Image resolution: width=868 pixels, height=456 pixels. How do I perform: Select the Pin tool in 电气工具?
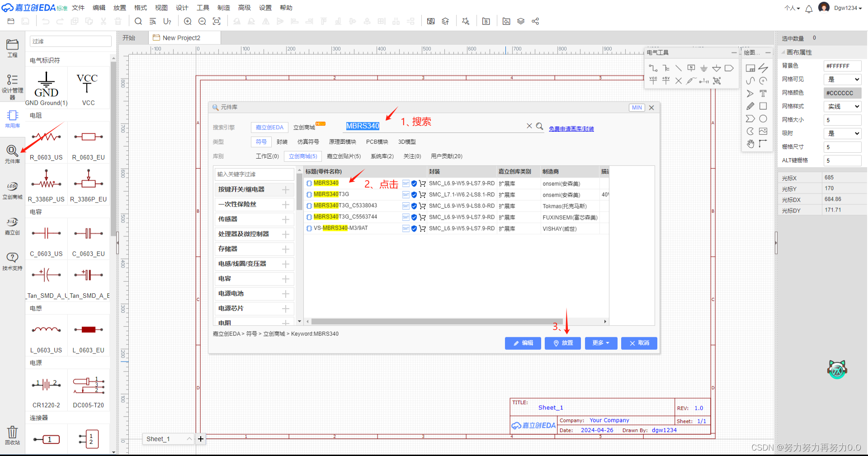click(x=704, y=81)
